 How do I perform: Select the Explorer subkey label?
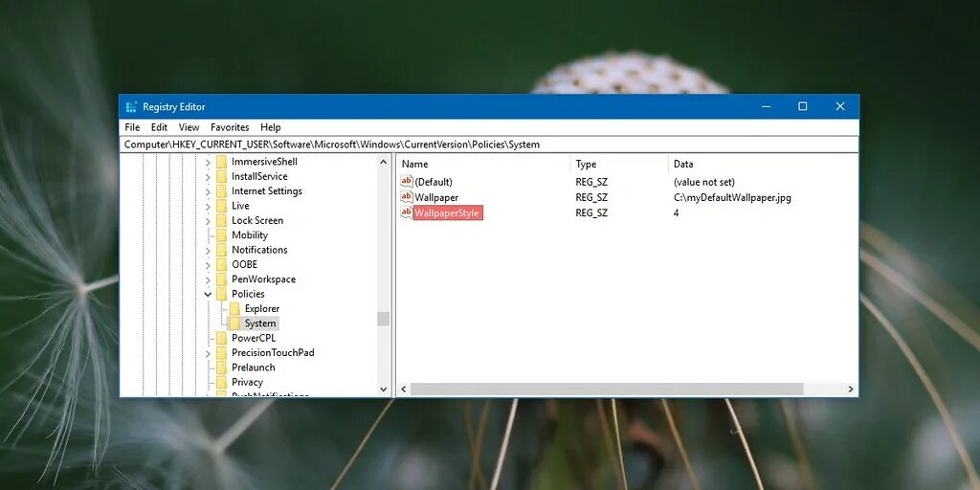(x=262, y=309)
